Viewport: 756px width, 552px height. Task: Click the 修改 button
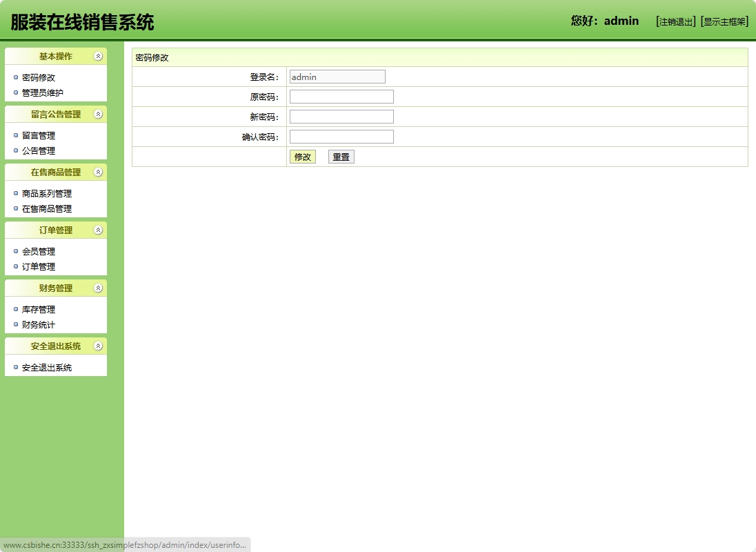point(303,157)
